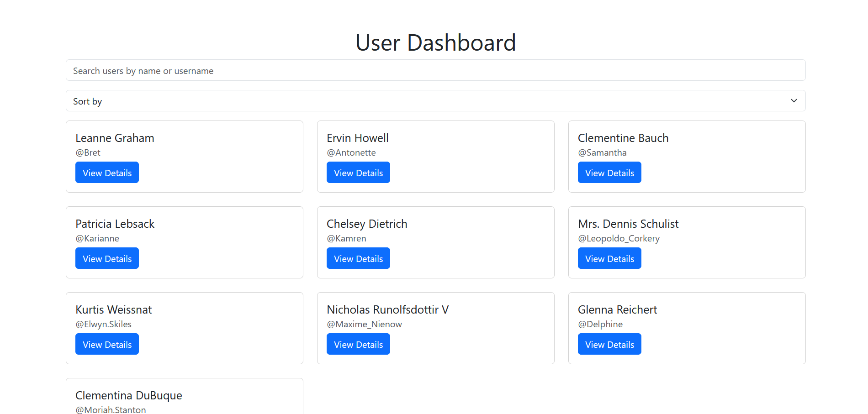Click the @Delphine username text
The width and height of the screenshot is (868, 414).
600,324
